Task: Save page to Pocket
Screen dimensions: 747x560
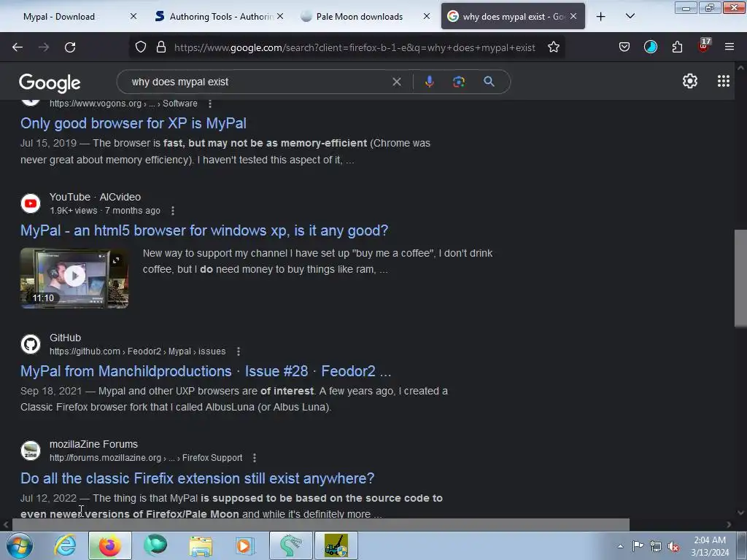Action: tap(624, 47)
